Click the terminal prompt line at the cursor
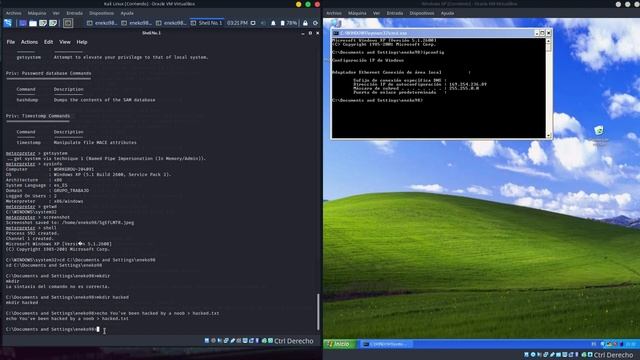This screenshot has width=640, height=360. pyautogui.click(x=52, y=329)
